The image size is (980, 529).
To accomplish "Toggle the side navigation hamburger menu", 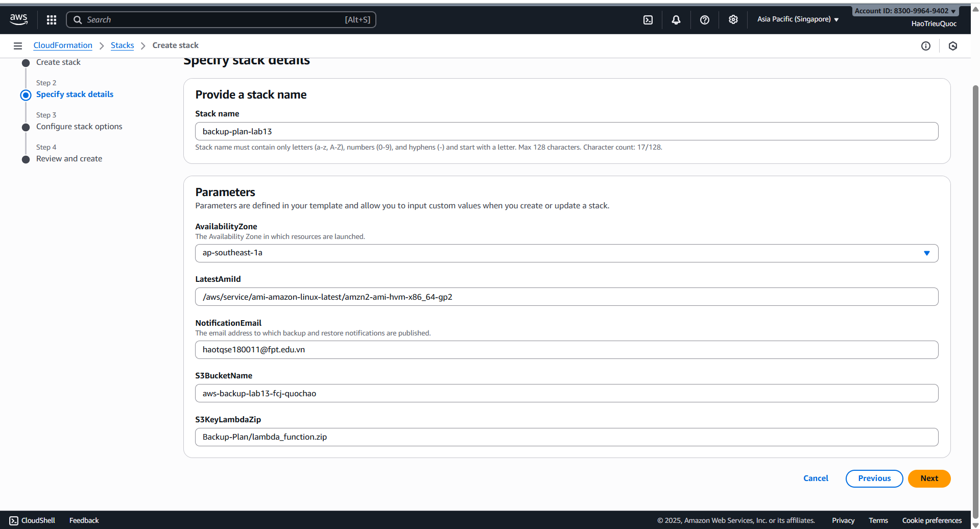I will pyautogui.click(x=18, y=46).
